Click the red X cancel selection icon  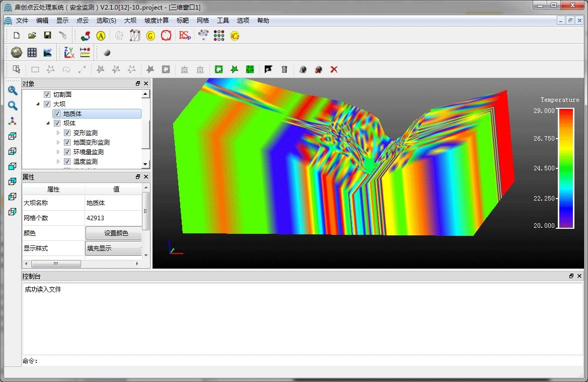(334, 70)
